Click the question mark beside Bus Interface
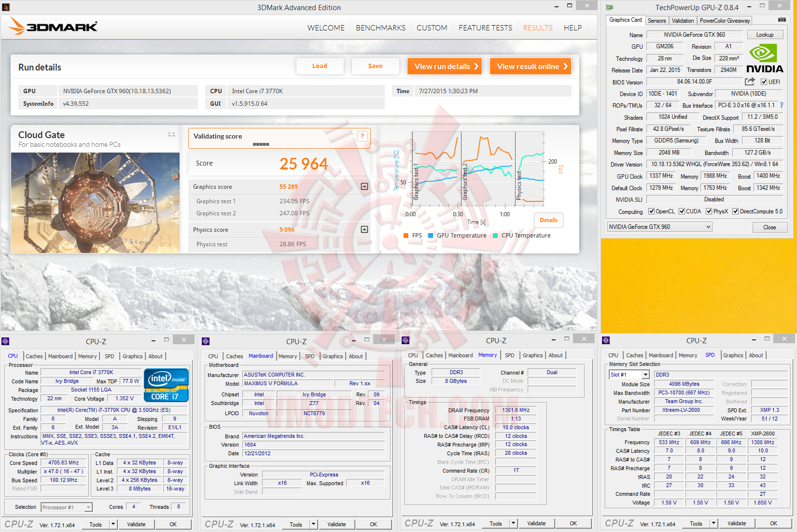 [x=782, y=105]
